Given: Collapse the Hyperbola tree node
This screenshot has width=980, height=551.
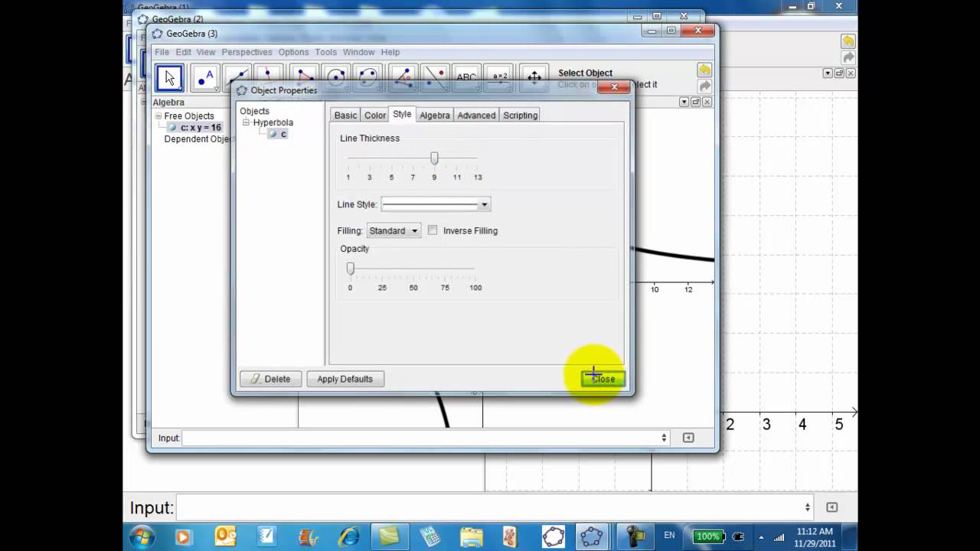Looking at the screenshot, I should click(247, 122).
